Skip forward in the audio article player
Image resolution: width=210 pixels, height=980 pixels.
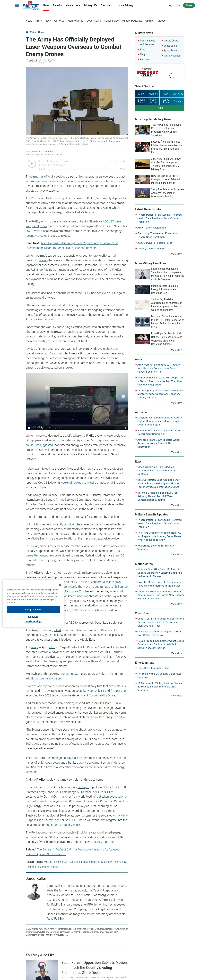pyautogui.click(x=117, y=162)
